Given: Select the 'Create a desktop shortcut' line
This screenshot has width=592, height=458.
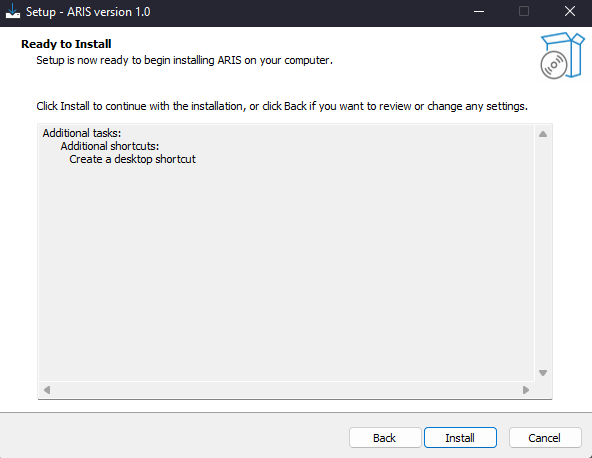Looking at the screenshot, I should [133, 159].
